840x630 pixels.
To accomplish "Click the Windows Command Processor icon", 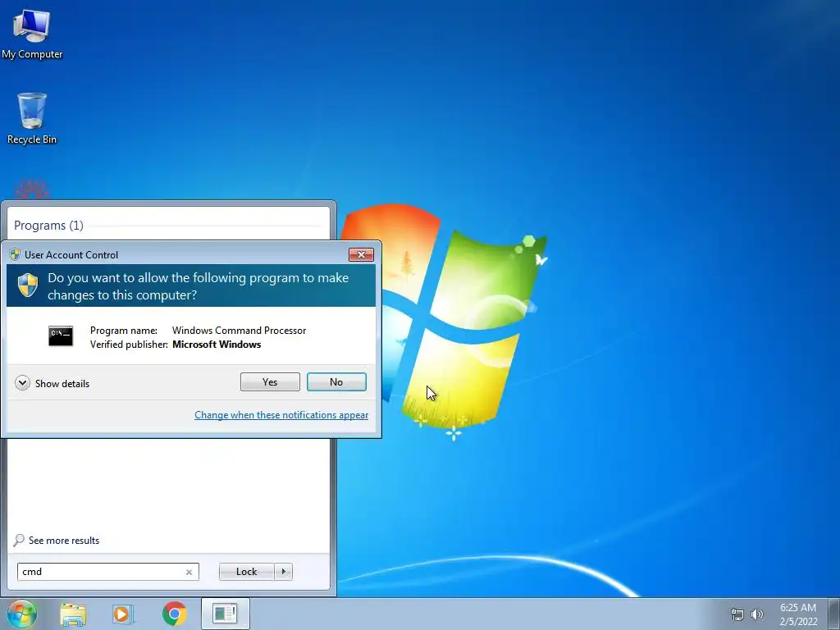I will (61, 336).
